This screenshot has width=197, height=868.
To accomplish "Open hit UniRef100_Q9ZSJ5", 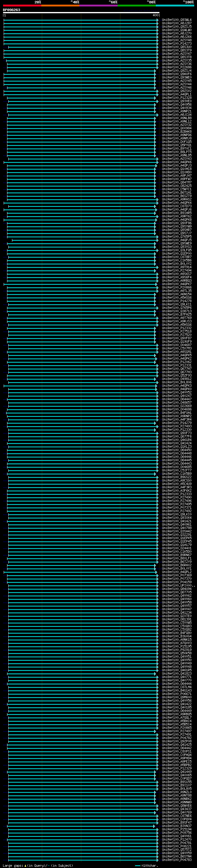I will coord(177,26).
